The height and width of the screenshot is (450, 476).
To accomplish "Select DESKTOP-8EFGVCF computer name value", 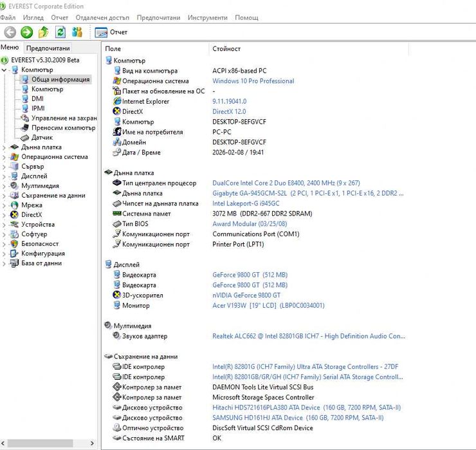I will (239, 122).
